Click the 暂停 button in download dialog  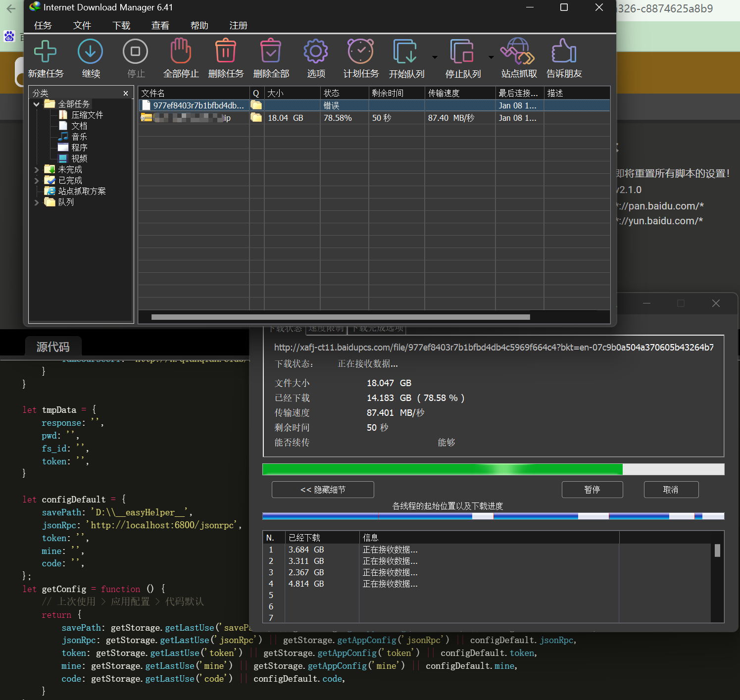[x=592, y=490]
